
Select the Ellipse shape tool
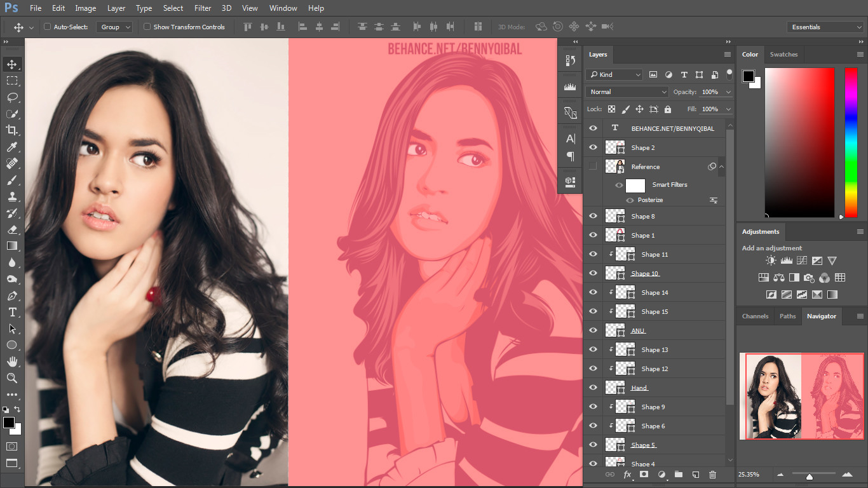click(x=12, y=345)
